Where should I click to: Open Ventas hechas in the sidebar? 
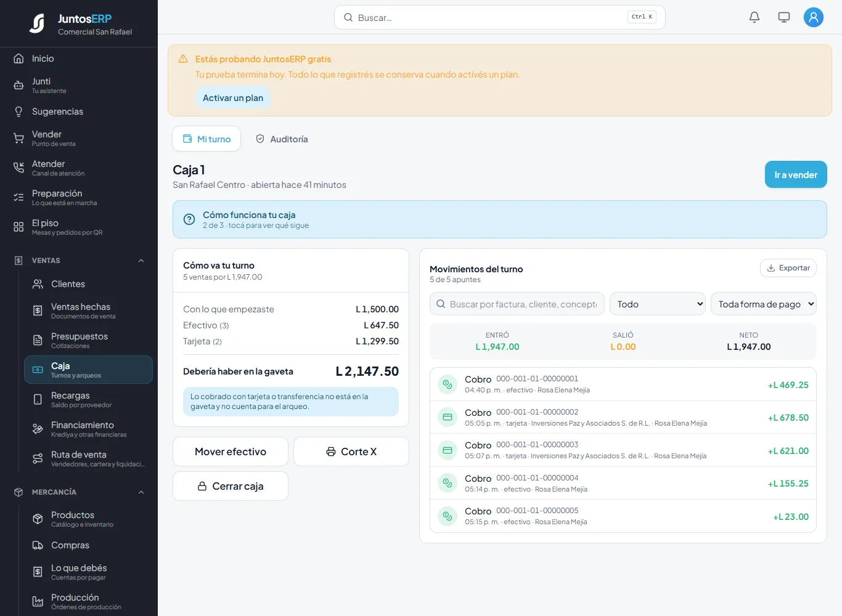pos(88,310)
